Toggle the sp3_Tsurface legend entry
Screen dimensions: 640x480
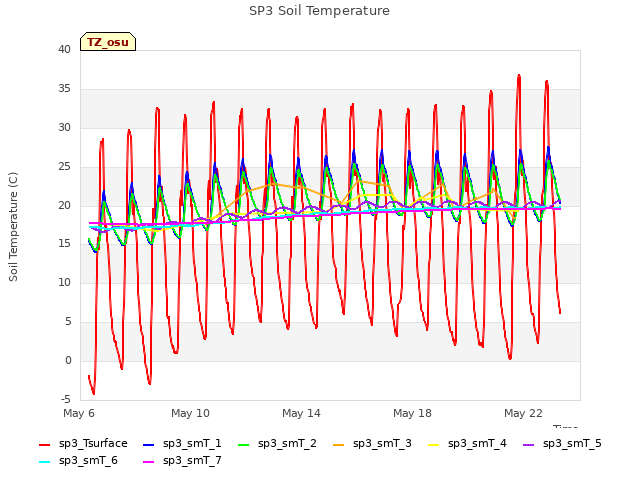[83, 444]
